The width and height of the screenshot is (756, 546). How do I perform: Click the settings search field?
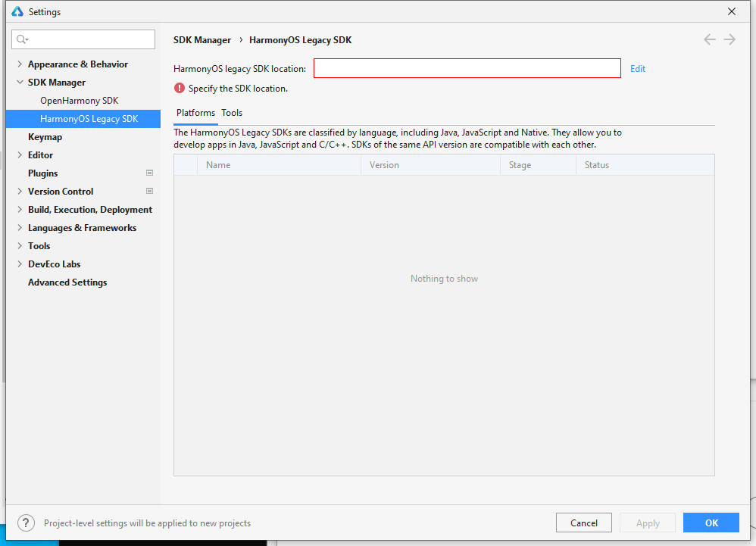click(x=83, y=39)
